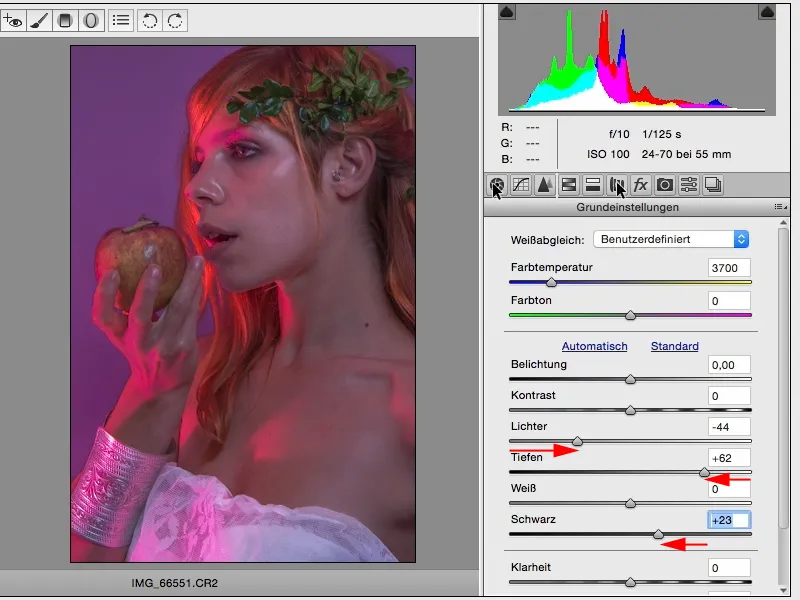Click the histogram graph

637,60
